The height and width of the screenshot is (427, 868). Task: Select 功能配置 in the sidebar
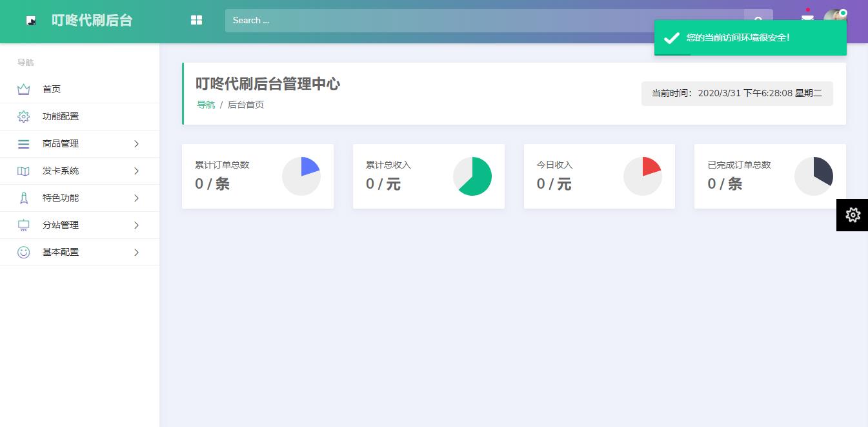point(61,116)
